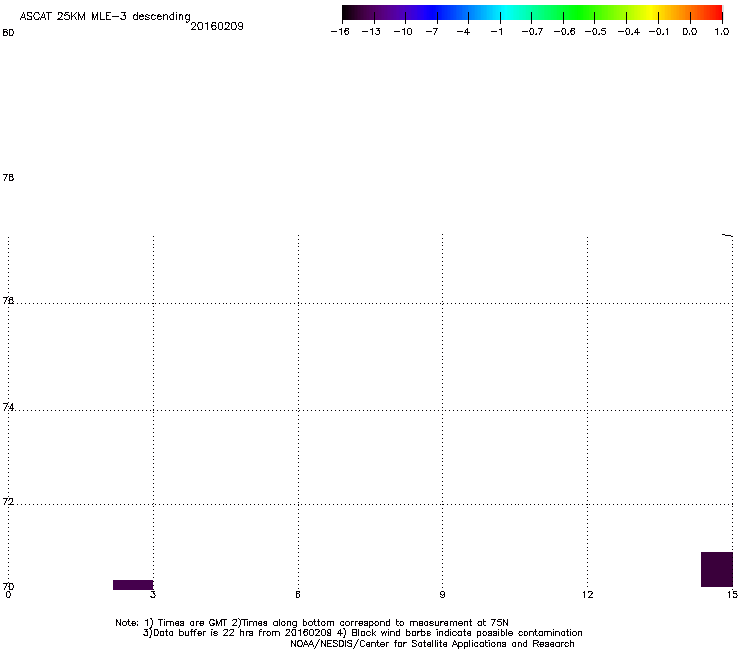Click the cyan section of the color bar
This screenshot has width=740, height=650.
[503, 13]
